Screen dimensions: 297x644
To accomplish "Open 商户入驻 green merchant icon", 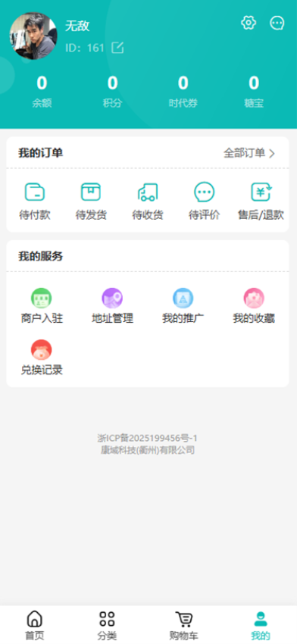I will pos(42,299).
